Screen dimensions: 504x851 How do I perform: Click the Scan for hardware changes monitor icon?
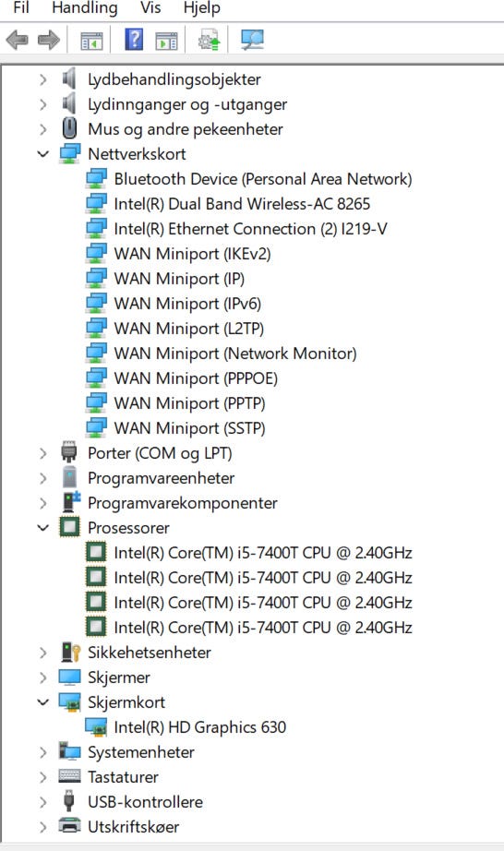[252, 40]
